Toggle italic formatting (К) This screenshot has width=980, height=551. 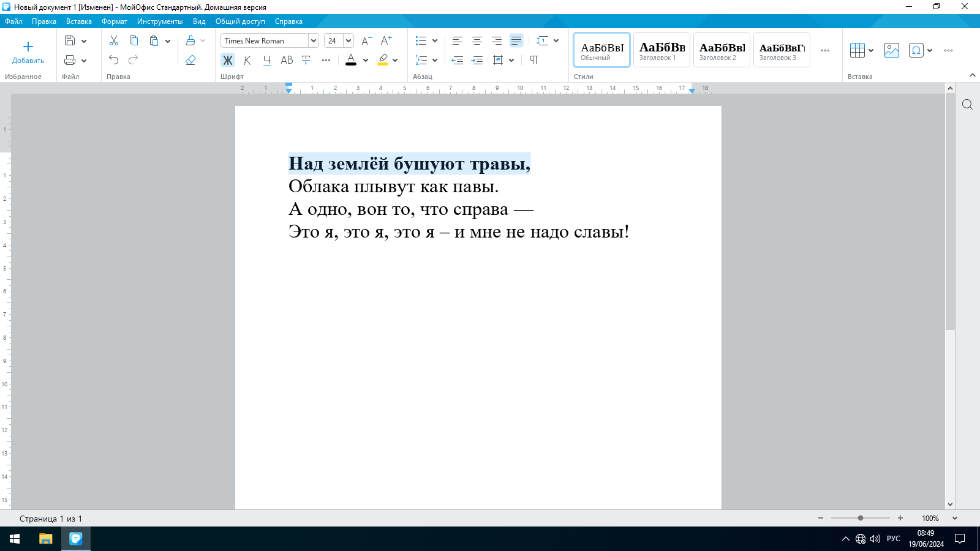click(x=247, y=60)
